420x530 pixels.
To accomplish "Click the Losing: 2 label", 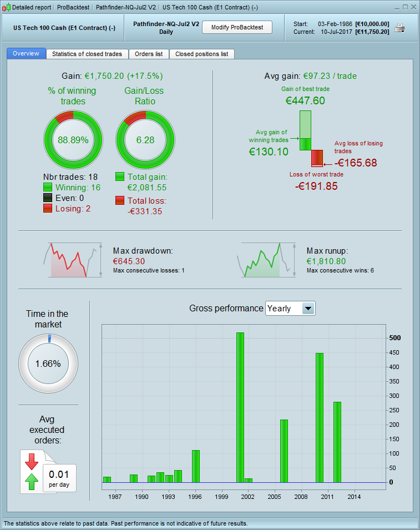I will [73, 208].
